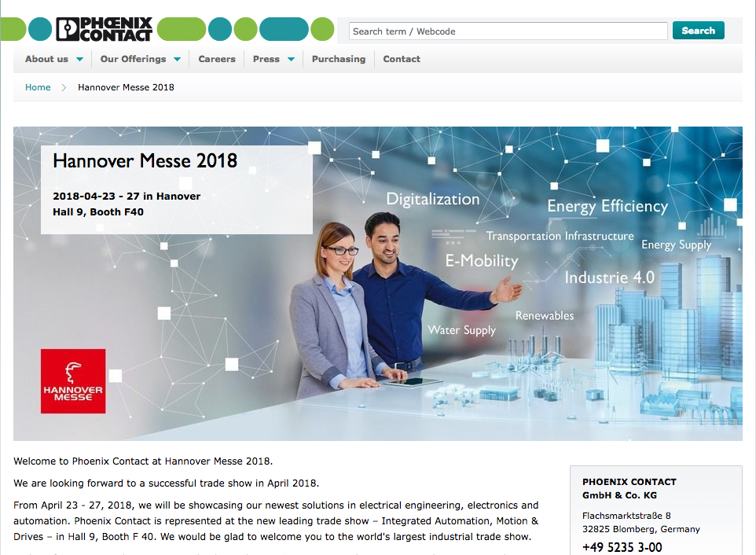Click the Flachsmarktstraße 8 address line
Screen dimensions: 756x555
click(x=626, y=516)
